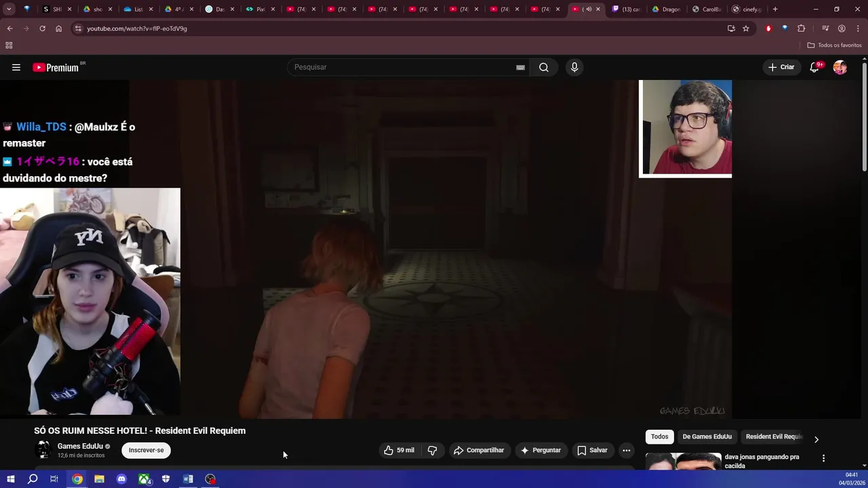The image size is (868, 488).
Task: Click the address bar URL
Action: coord(137,28)
